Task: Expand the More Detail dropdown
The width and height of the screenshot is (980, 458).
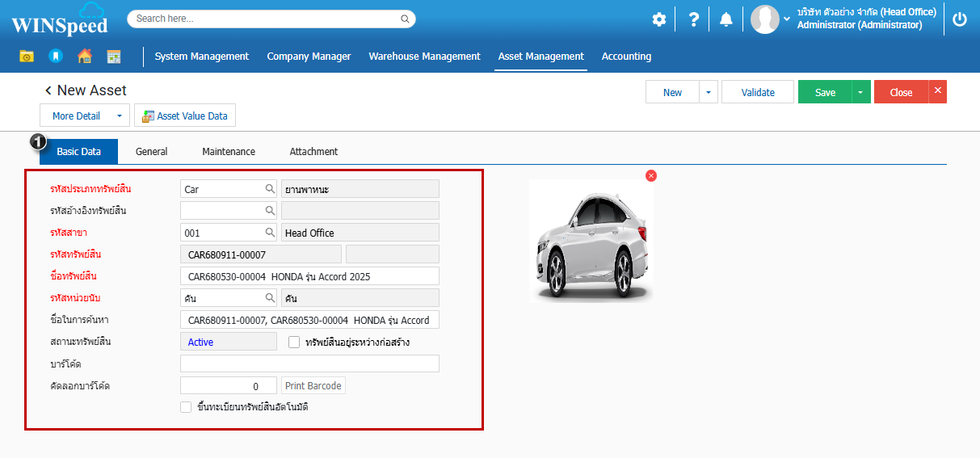Action: 119,116
